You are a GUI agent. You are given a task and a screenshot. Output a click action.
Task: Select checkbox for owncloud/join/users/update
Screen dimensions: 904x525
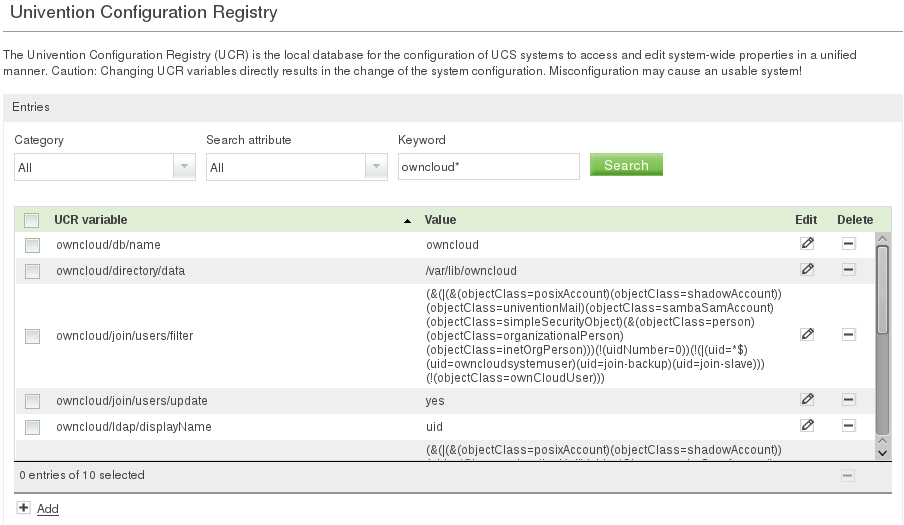point(32,401)
